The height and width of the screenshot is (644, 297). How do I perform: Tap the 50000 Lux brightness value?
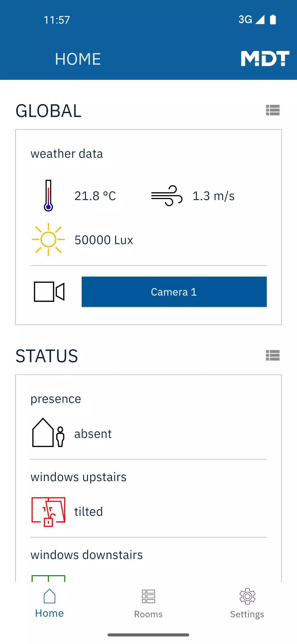pyautogui.click(x=104, y=240)
